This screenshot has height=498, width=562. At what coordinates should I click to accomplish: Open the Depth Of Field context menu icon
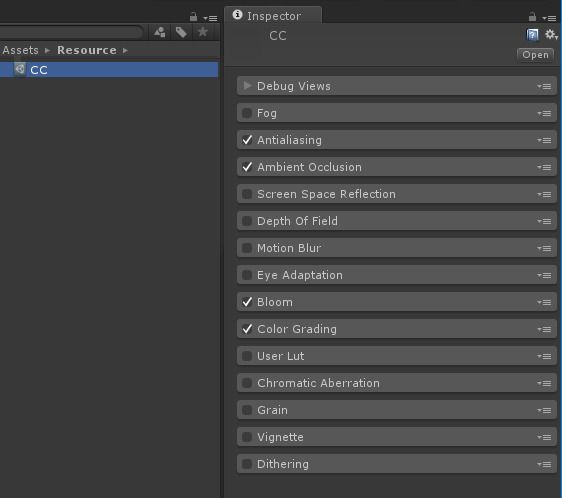[544, 222]
